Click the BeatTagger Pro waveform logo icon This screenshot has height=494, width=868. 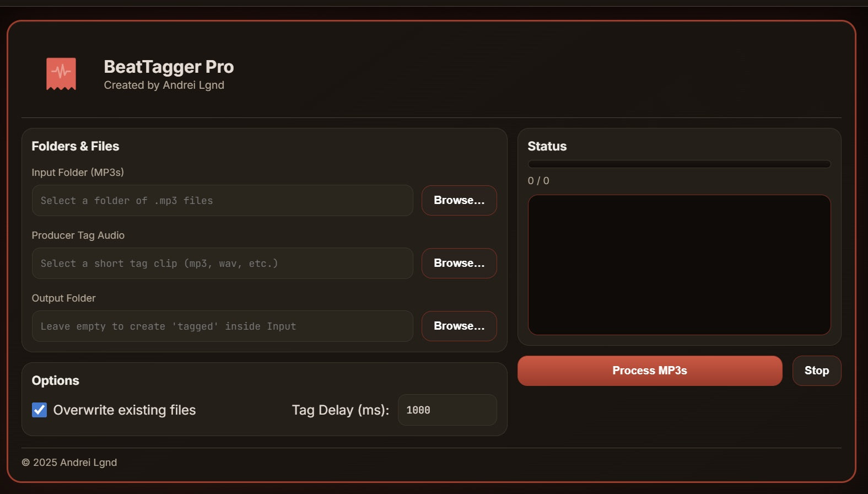tap(61, 73)
